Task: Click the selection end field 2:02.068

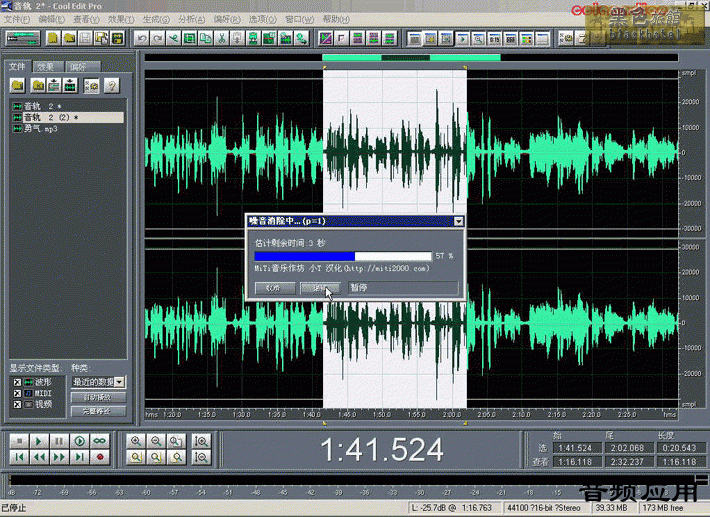Action: [627, 448]
